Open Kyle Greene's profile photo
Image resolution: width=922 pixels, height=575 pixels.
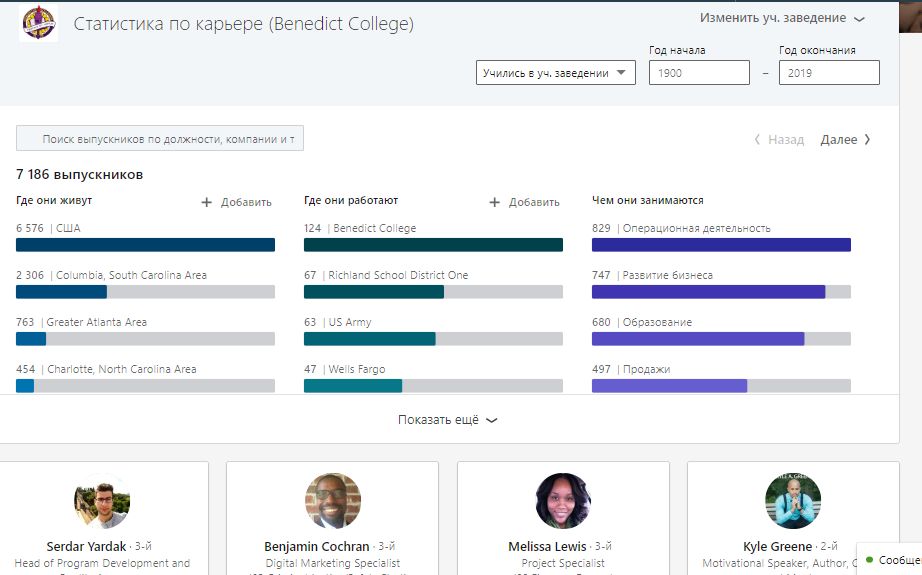click(793, 501)
